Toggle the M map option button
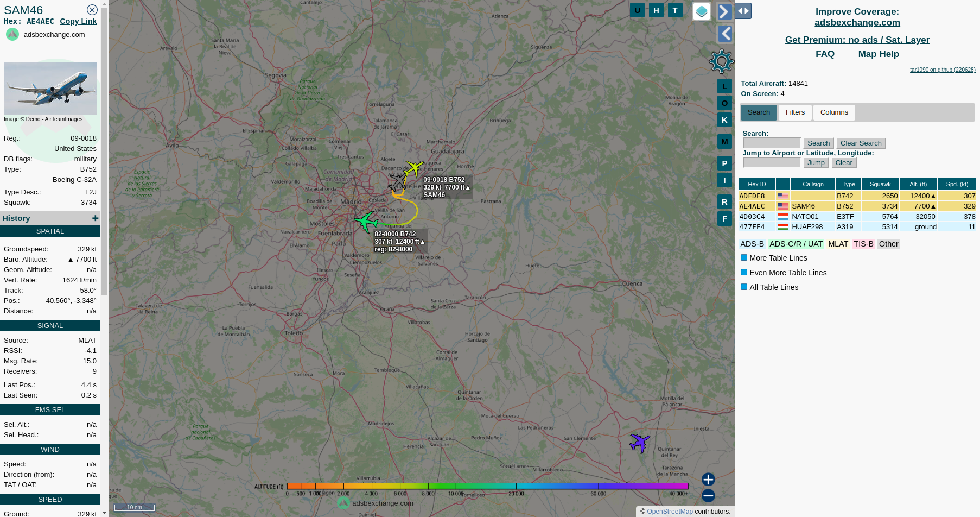This screenshot has height=517, width=980. (724, 142)
